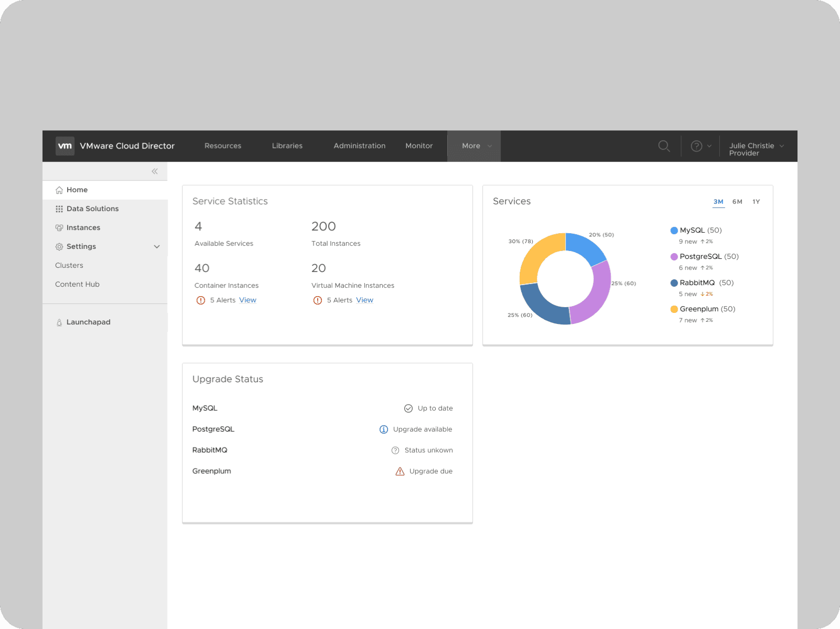Click the PostgreSQL purple legend swatch
This screenshot has height=629, width=840.
tap(674, 257)
